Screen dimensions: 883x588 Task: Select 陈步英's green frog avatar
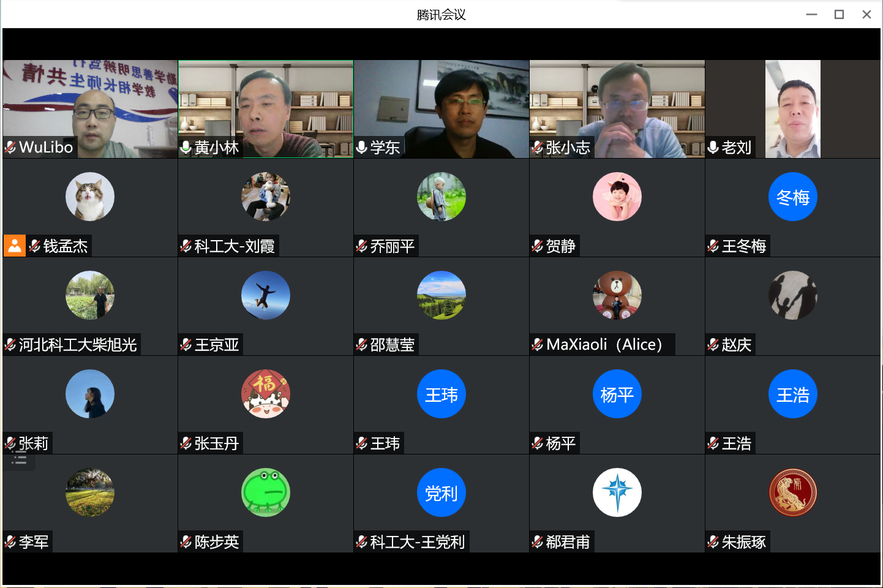click(x=265, y=492)
